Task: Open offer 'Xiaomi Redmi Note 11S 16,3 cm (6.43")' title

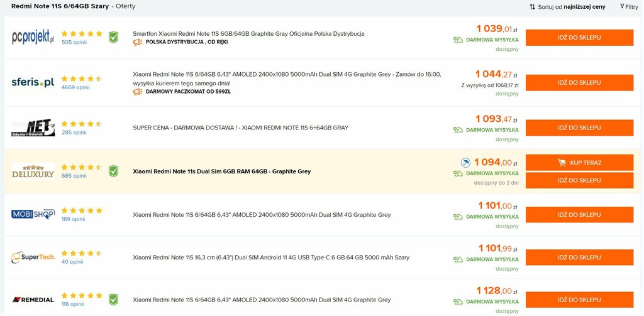Action: [x=271, y=258]
